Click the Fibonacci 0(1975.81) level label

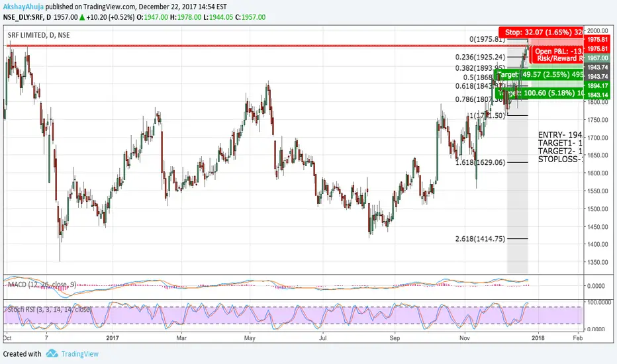[x=487, y=39]
